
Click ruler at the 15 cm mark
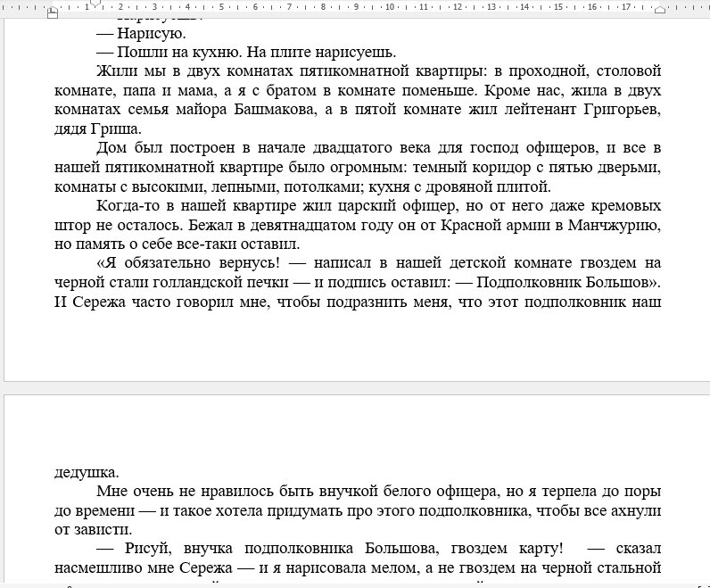(x=558, y=7)
